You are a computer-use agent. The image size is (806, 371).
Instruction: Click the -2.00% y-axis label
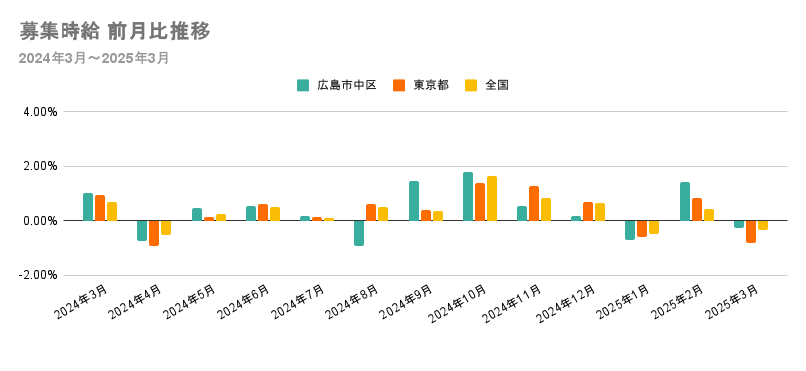tap(39, 276)
